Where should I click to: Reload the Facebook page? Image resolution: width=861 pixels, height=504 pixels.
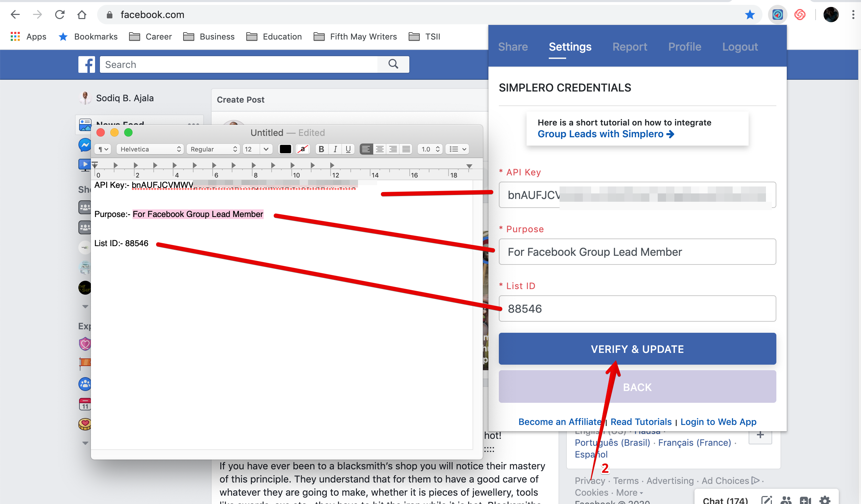[60, 15]
